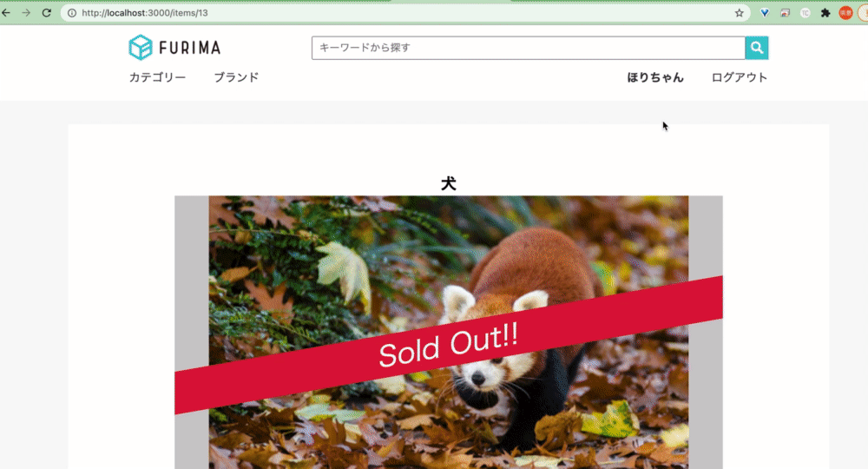Click the blue V extension icon
Screen dimensions: 868x469
coord(765,13)
